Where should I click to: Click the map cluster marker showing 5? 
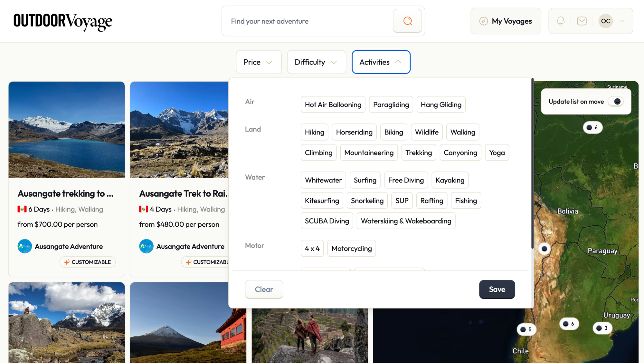tap(526, 329)
